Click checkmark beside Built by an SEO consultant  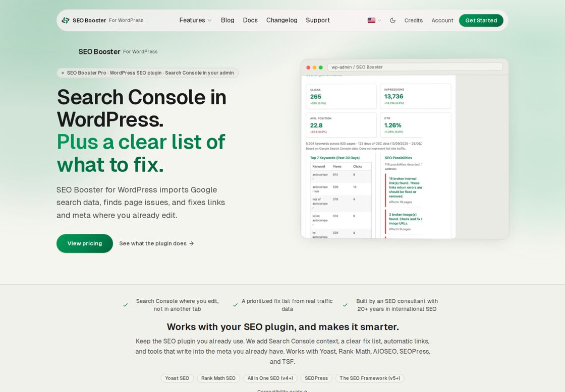pos(345,305)
